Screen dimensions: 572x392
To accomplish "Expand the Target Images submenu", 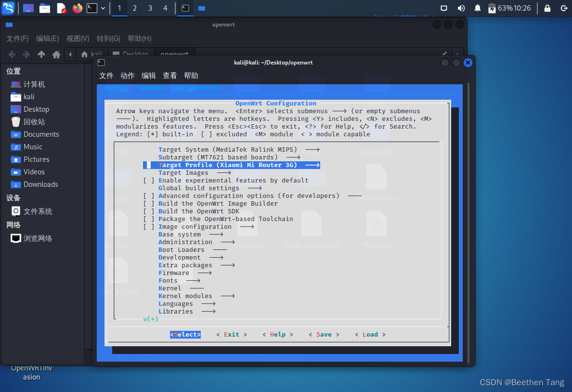I will point(195,172).
